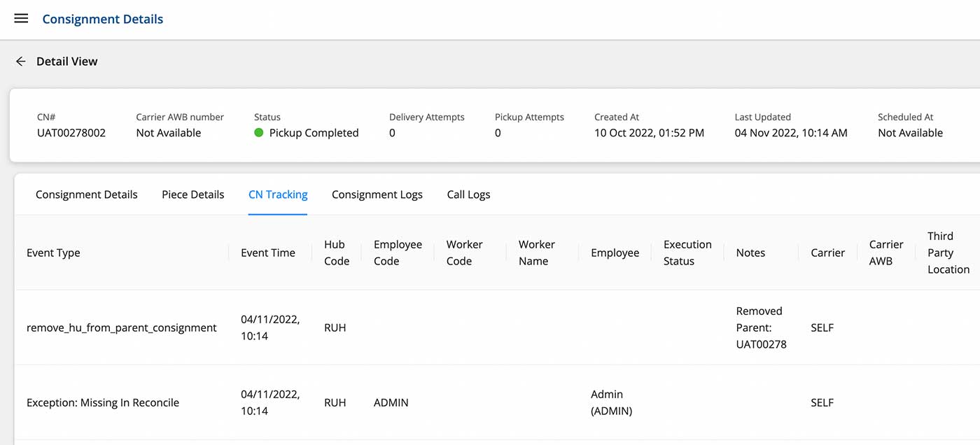The image size is (980, 445).
Task: Select the CN Tracking tab
Action: pyautogui.click(x=278, y=195)
